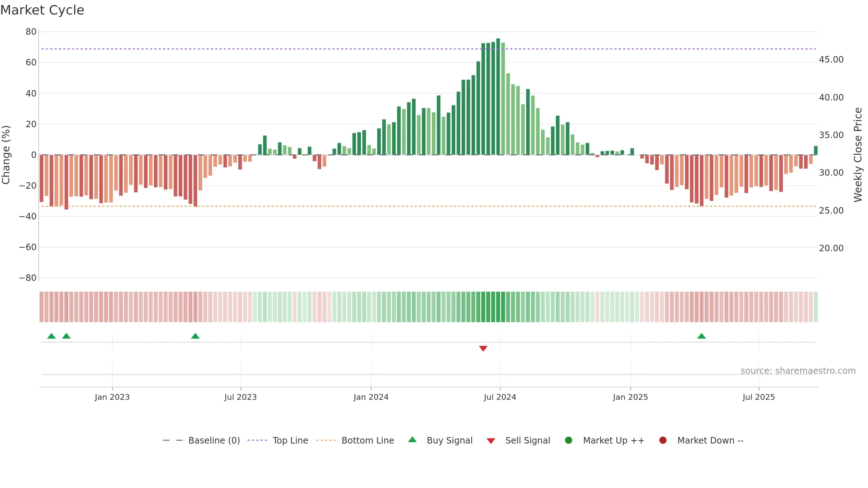Click the Baseline (0) legend dash marker
The height and width of the screenshot is (488, 868).
tap(173, 440)
